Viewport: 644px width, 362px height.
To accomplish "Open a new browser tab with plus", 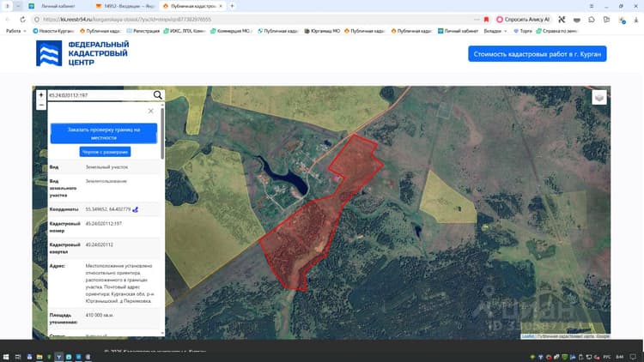I will coord(232,6).
